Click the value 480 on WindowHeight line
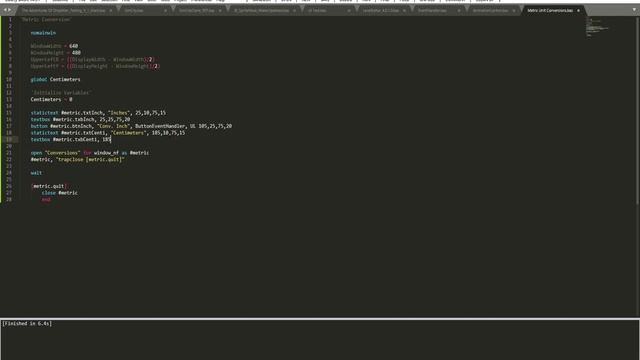Viewport: 640px width, 360px height. [x=76, y=53]
